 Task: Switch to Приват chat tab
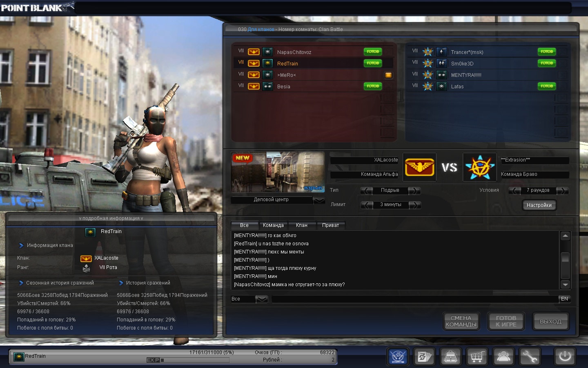(331, 225)
